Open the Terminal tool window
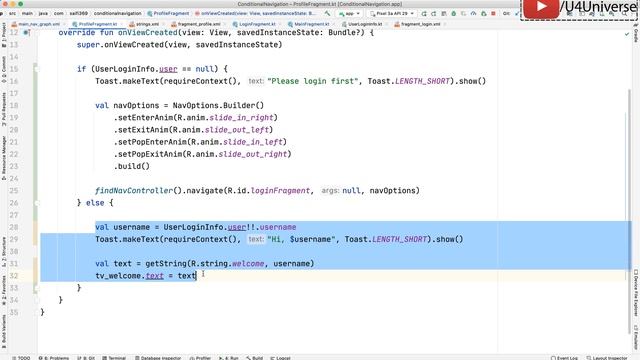Viewport: 640px width, 360px height. 114,358
